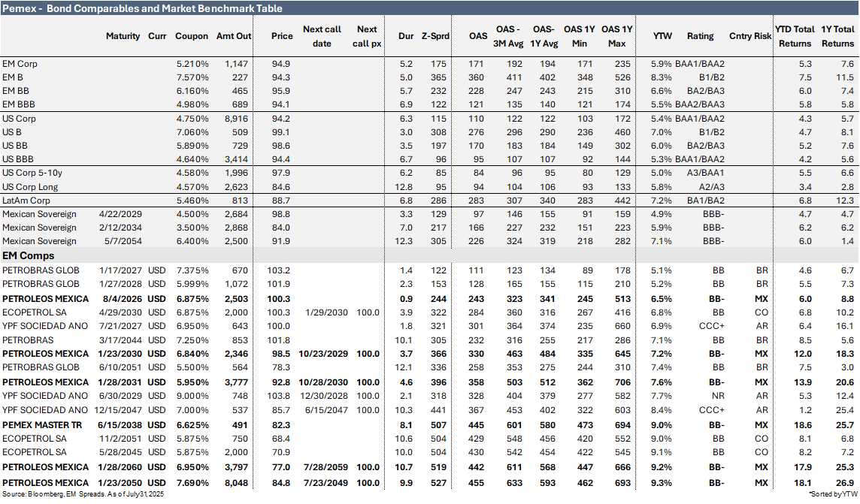Select the maturity date "6/15/2038"
860x504 pixels.
[120, 425]
